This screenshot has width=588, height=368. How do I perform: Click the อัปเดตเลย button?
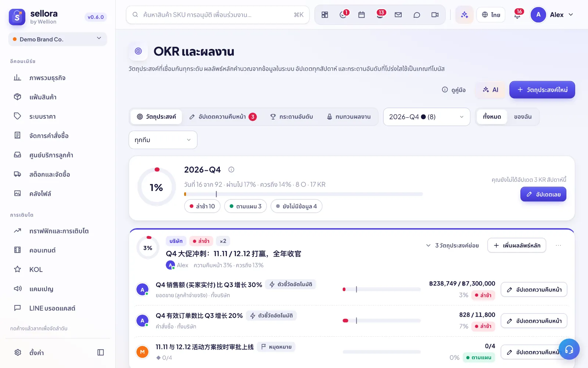click(543, 194)
